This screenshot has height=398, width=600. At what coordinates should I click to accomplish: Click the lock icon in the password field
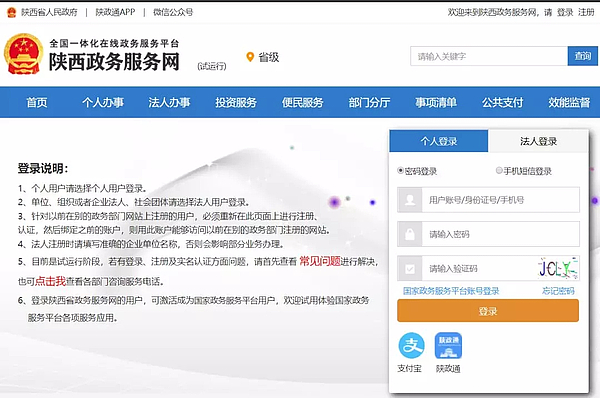click(x=410, y=234)
